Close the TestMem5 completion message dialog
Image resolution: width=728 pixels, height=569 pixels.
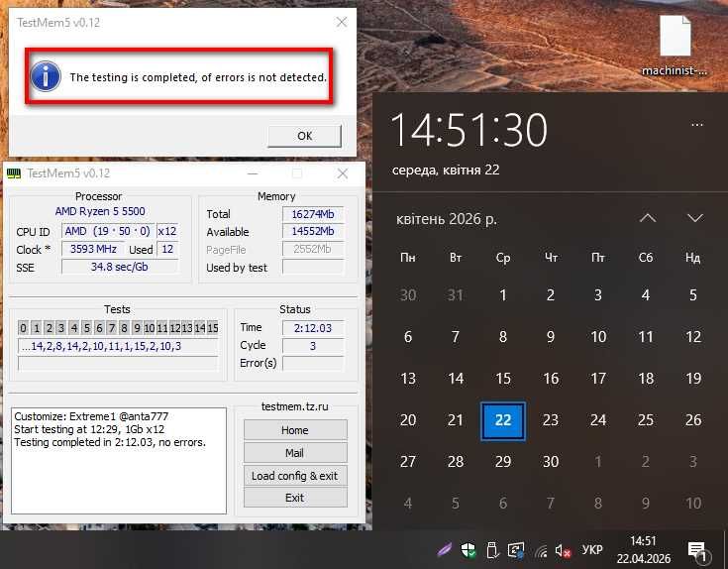click(342, 22)
